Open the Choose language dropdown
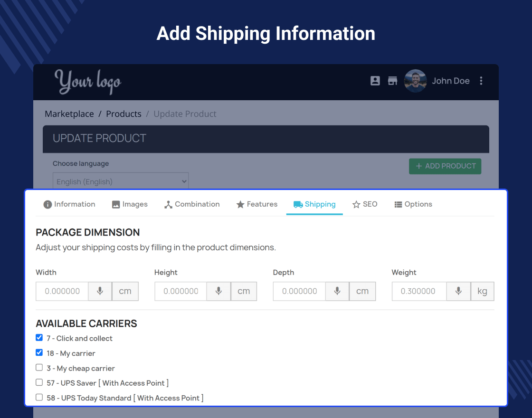This screenshot has height=418, width=532. (121, 181)
